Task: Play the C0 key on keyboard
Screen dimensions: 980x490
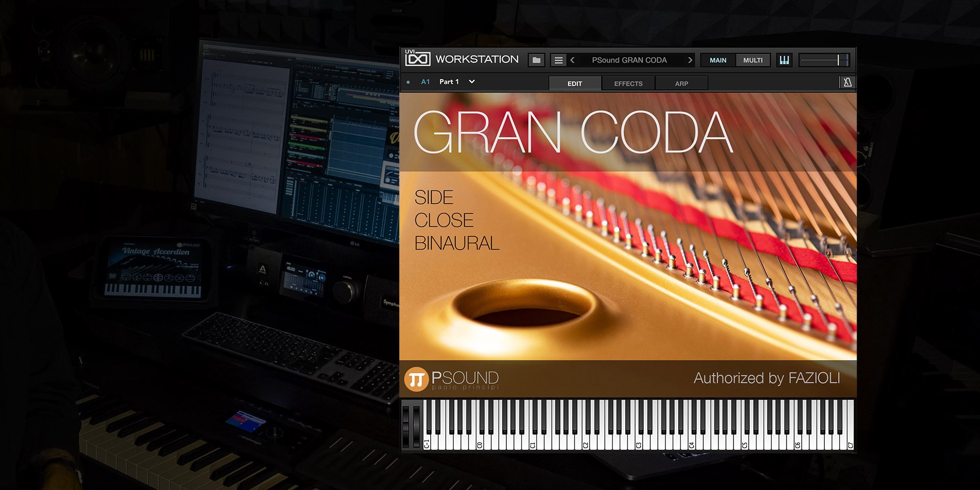Action: 480,443
